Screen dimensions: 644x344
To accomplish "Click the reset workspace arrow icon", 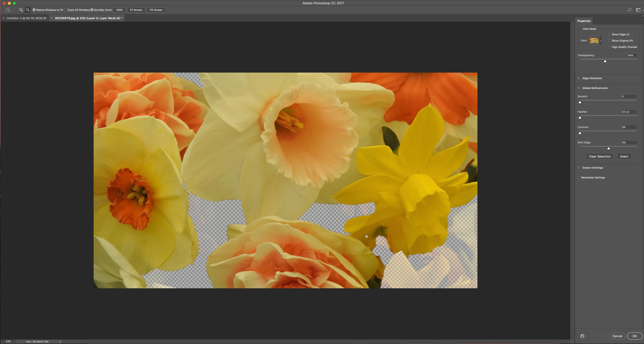I will (582, 336).
